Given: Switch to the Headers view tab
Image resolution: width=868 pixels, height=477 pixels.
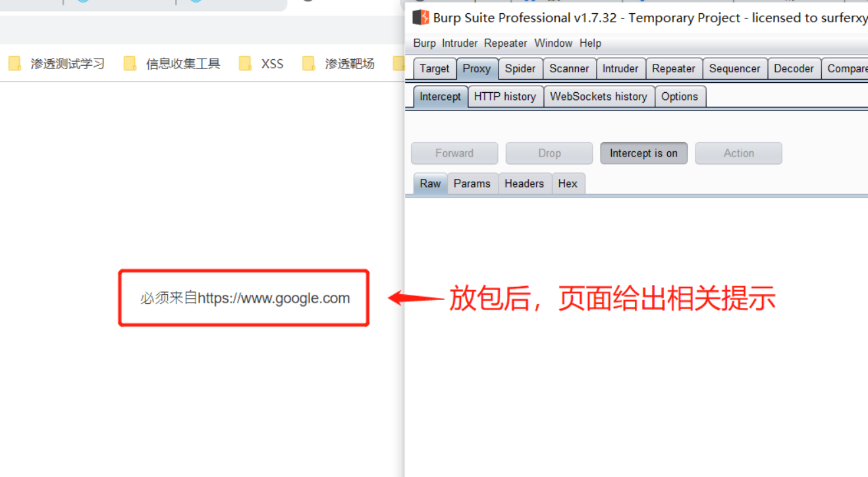Looking at the screenshot, I should (x=524, y=184).
